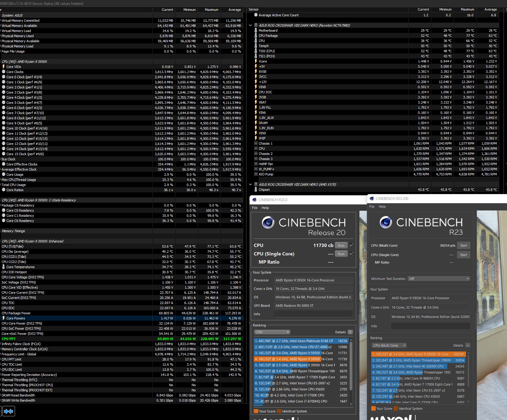This screenshot has width=507, height=420.
Task: Click the Thermal Throttling (HTC) row
Action: click(122, 380)
